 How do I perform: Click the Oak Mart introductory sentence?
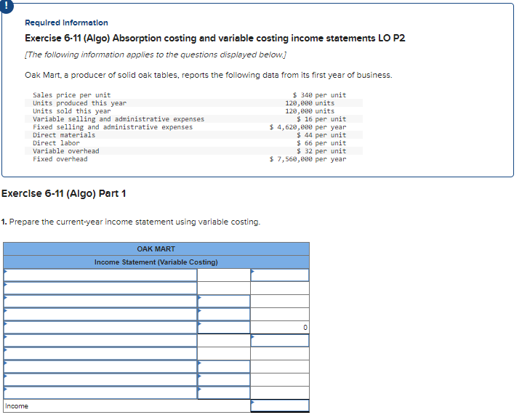pyautogui.click(x=209, y=76)
